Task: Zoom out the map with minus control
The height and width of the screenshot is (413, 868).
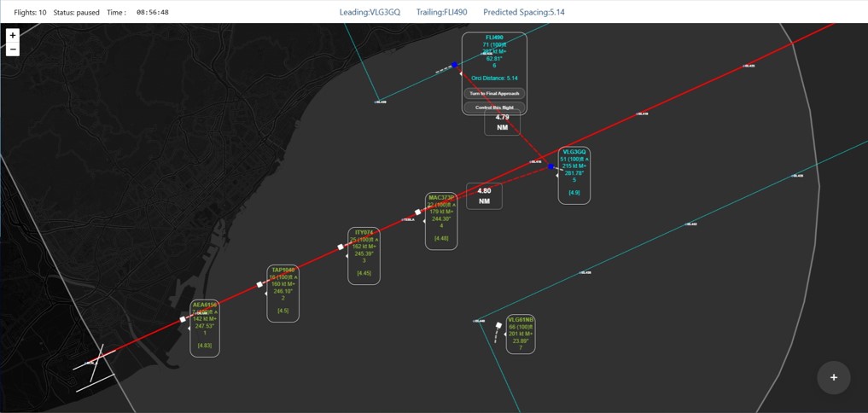Action: [12, 49]
